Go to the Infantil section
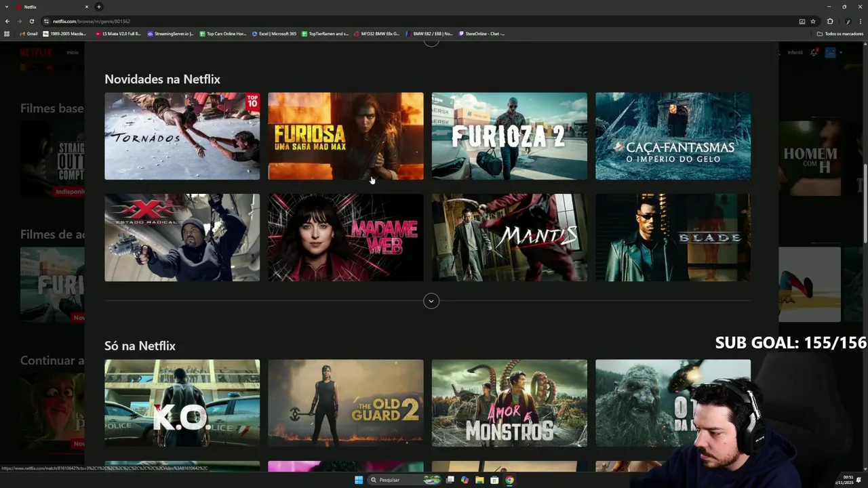 tap(795, 52)
